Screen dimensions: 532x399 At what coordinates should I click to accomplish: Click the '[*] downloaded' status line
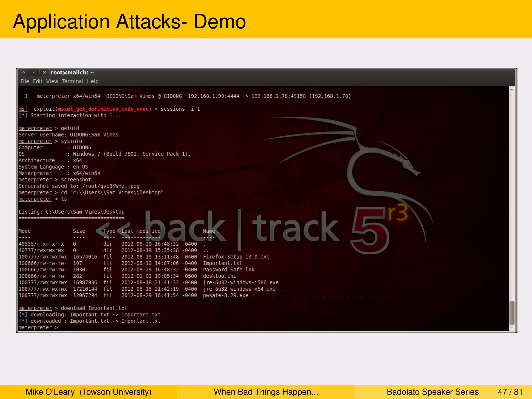(x=90, y=321)
